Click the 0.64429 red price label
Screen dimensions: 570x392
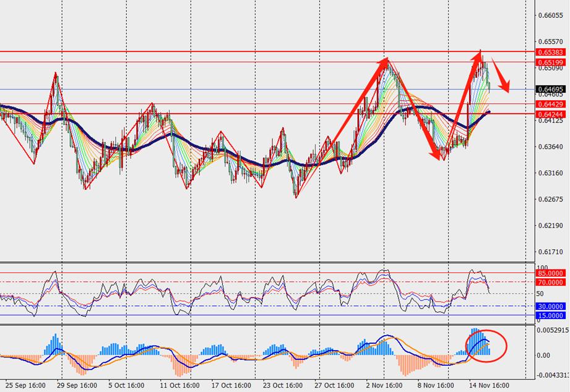[x=551, y=104]
